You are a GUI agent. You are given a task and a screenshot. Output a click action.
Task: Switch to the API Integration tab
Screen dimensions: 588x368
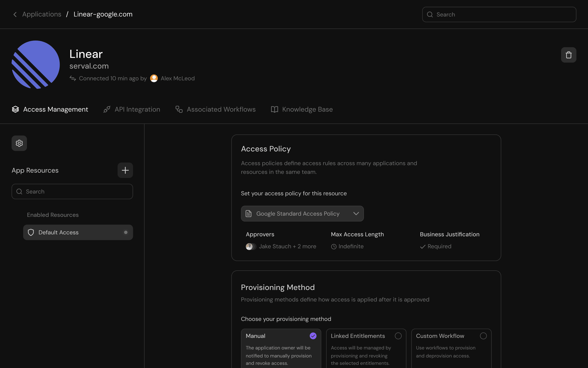coord(132,110)
